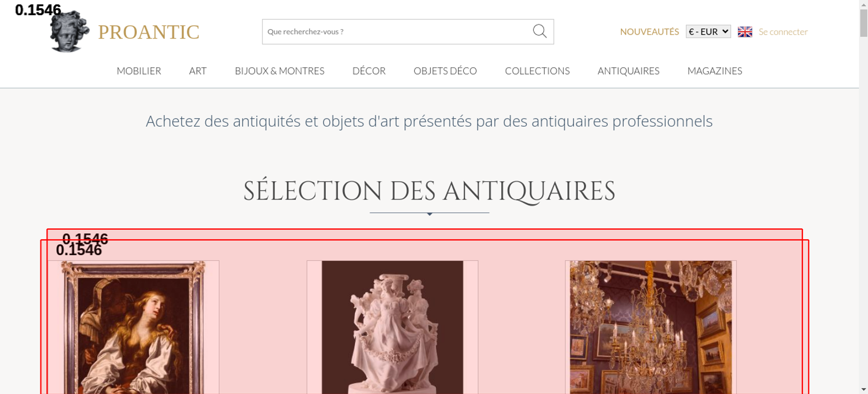The width and height of the screenshot is (868, 394).
Task: Open the white porcelain figurine thumbnail
Action: tap(392, 327)
